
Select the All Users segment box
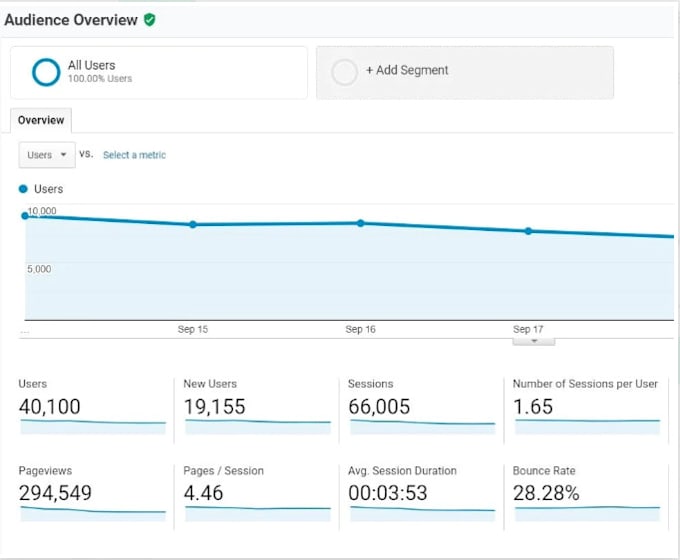point(159,72)
